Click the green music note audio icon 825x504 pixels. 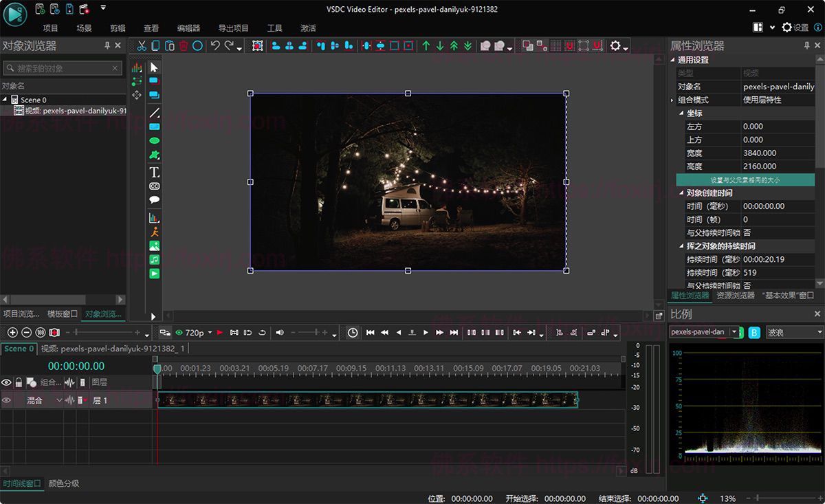tap(155, 260)
